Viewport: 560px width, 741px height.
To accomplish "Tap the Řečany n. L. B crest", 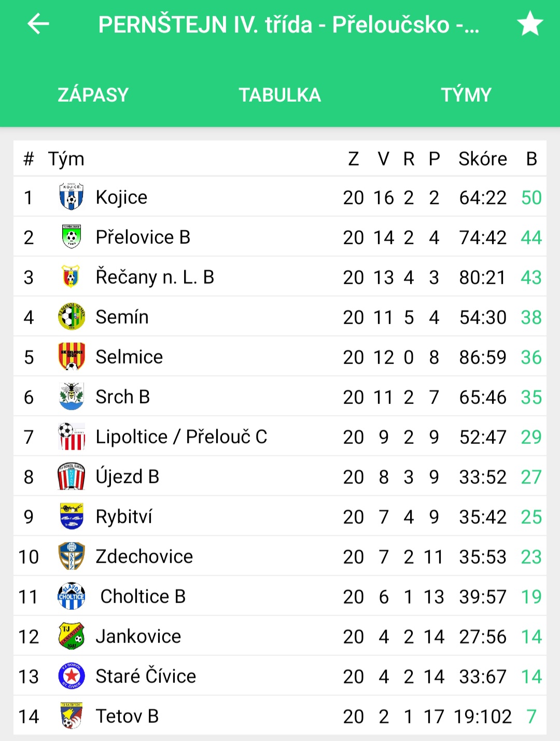I will click(72, 276).
